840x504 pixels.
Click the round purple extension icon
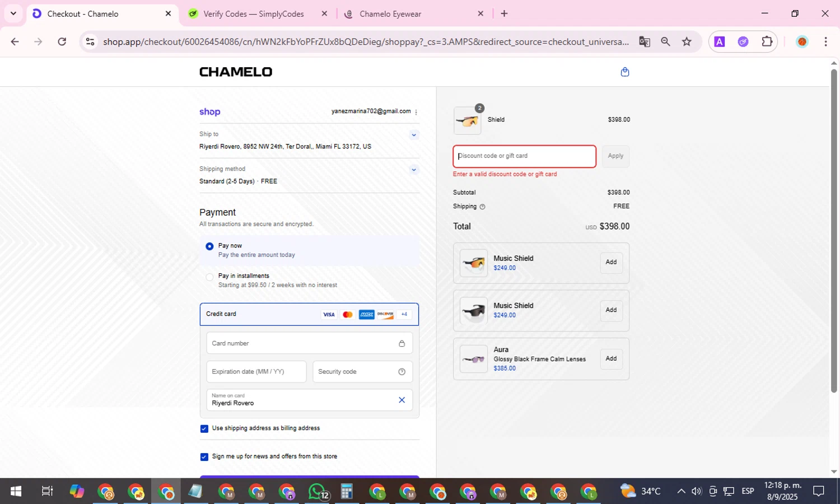(x=743, y=41)
